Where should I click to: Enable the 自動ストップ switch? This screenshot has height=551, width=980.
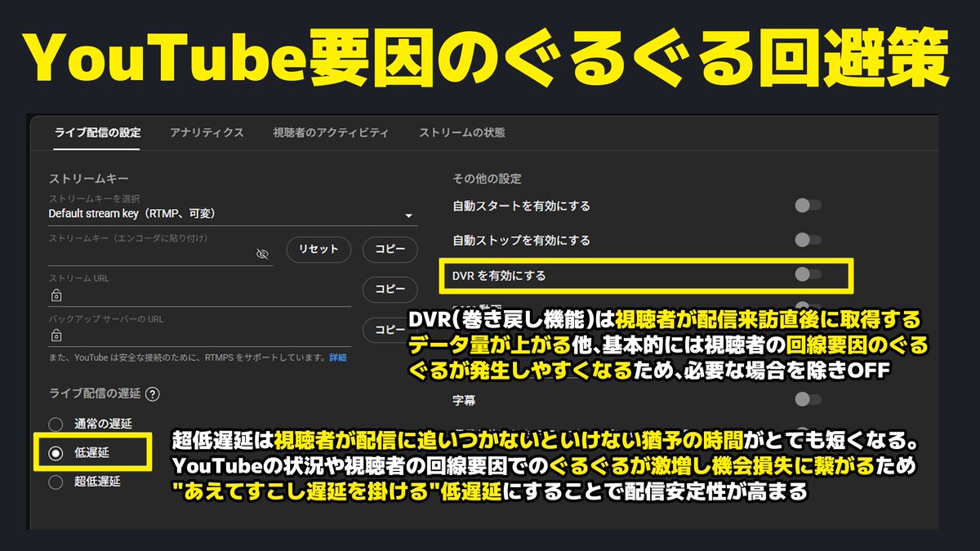point(808,241)
